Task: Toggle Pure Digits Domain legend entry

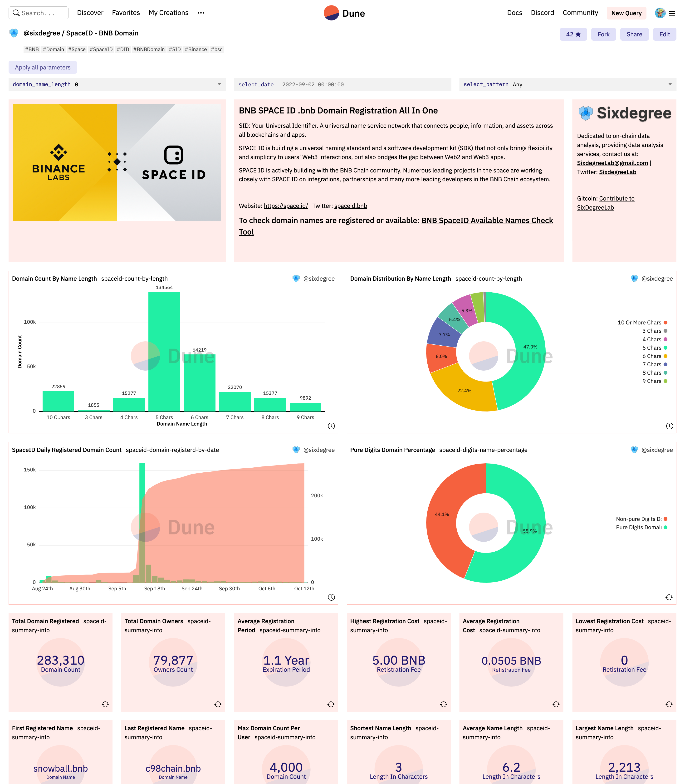Action: (638, 528)
